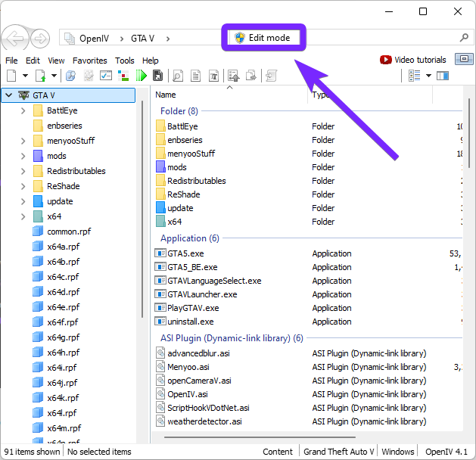Screen dimensions: 476x460
Task: Open the Tools menu
Action: point(124,61)
